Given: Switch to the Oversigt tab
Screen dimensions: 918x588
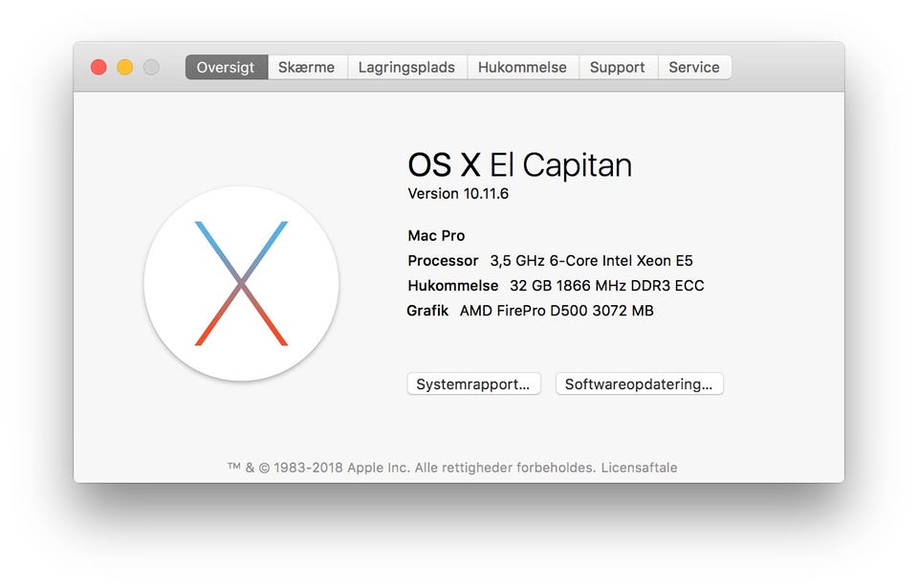Looking at the screenshot, I should point(226,67).
